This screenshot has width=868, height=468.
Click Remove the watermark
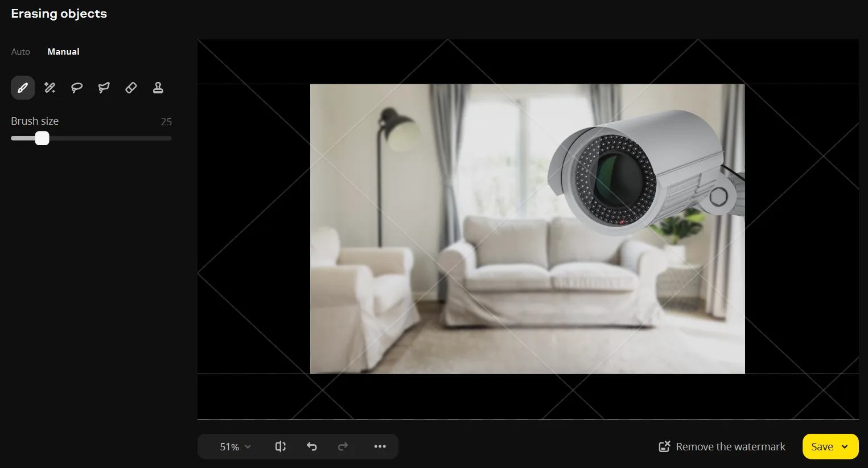point(722,447)
